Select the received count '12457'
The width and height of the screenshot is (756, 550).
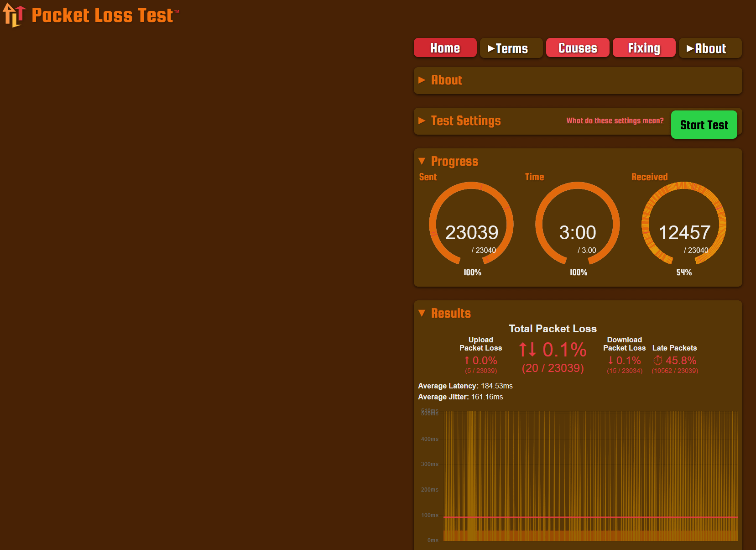(684, 233)
